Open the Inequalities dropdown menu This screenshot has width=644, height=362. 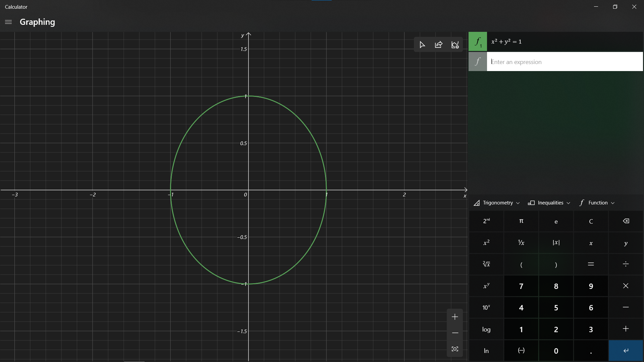coord(549,203)
